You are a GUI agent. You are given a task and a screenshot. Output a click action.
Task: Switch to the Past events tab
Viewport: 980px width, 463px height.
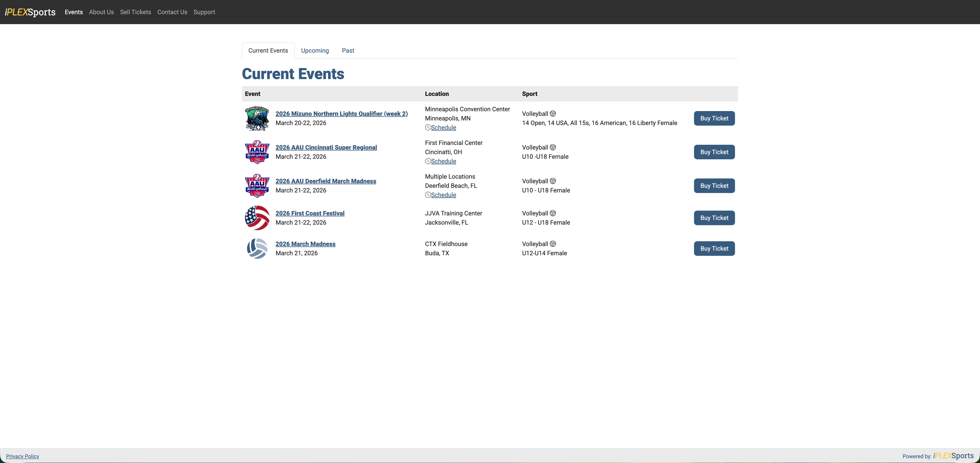348,51
